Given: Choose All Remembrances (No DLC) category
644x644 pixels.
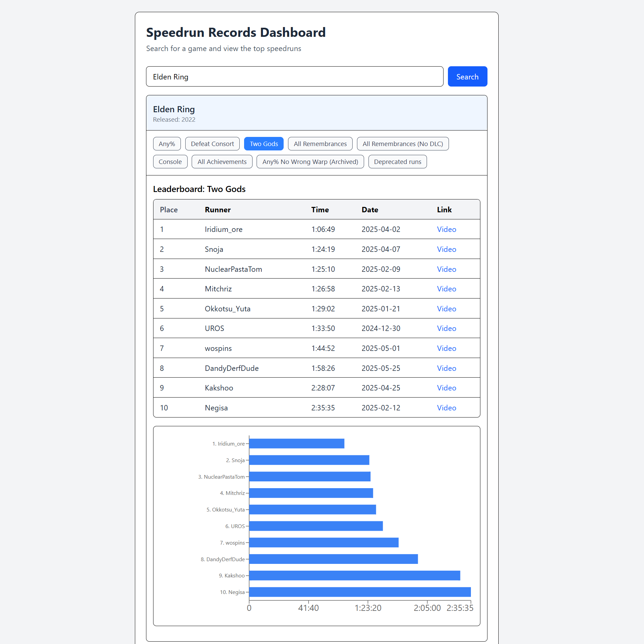Looking at the screenshot, I should pyautogui.click(x=403, y=144).
